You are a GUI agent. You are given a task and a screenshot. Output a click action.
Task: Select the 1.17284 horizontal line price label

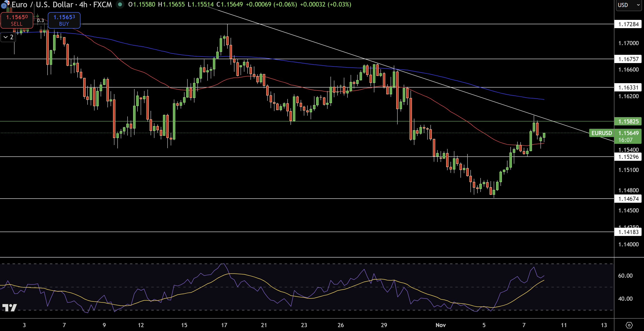[x=628, y=24]
